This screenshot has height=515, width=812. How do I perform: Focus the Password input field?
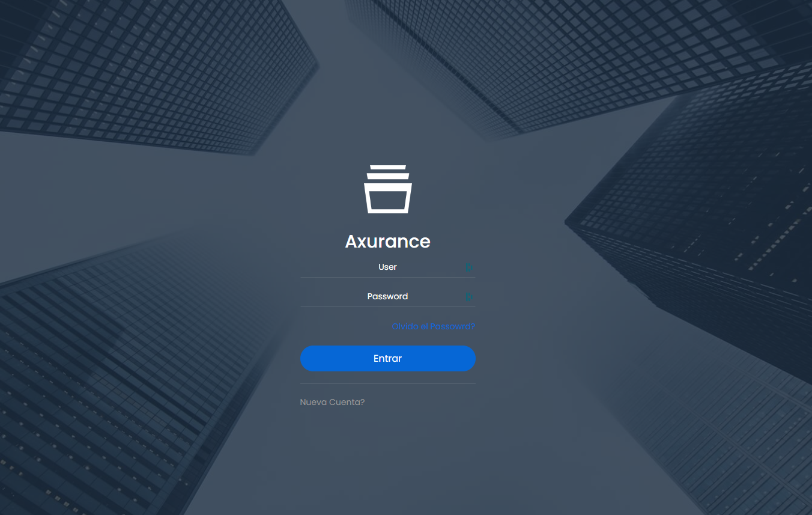(x=388, y=297)
